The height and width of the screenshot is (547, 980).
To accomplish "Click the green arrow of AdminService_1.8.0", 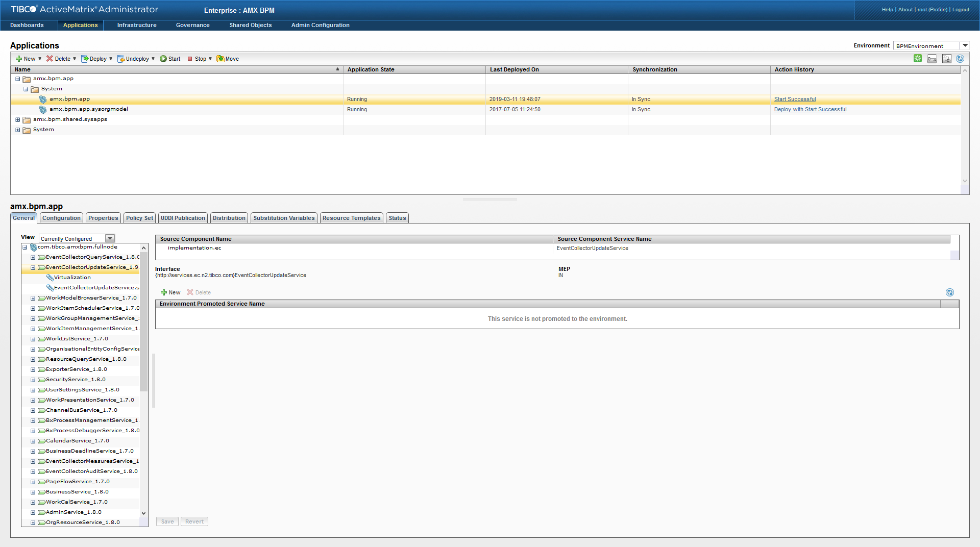I will [42, 512].
